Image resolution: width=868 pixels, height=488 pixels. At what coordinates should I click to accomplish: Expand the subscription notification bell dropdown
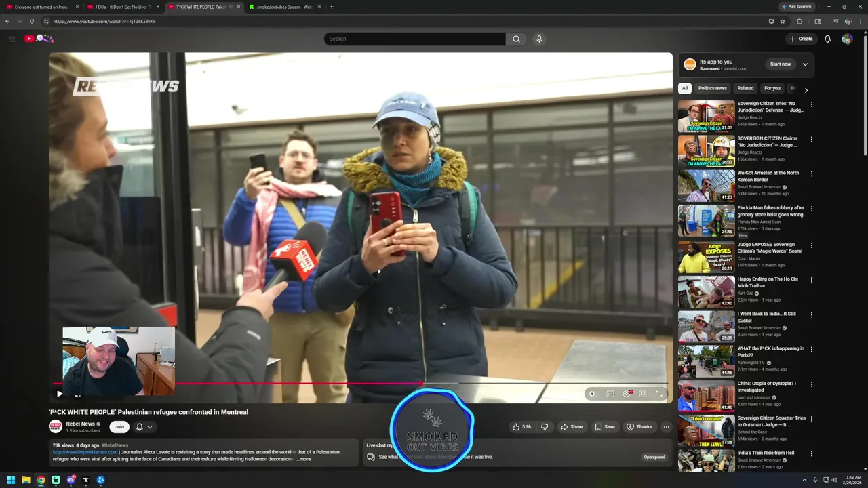(144, 427)
